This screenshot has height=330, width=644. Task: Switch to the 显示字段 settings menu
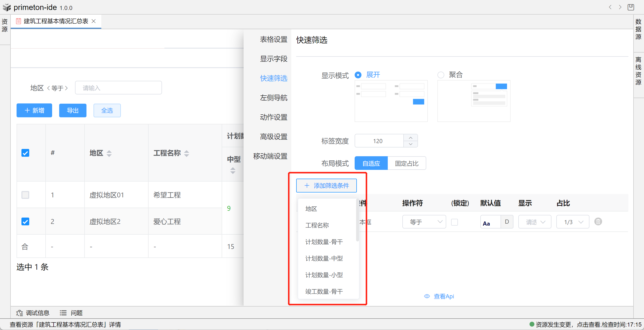tap(274, 59)
